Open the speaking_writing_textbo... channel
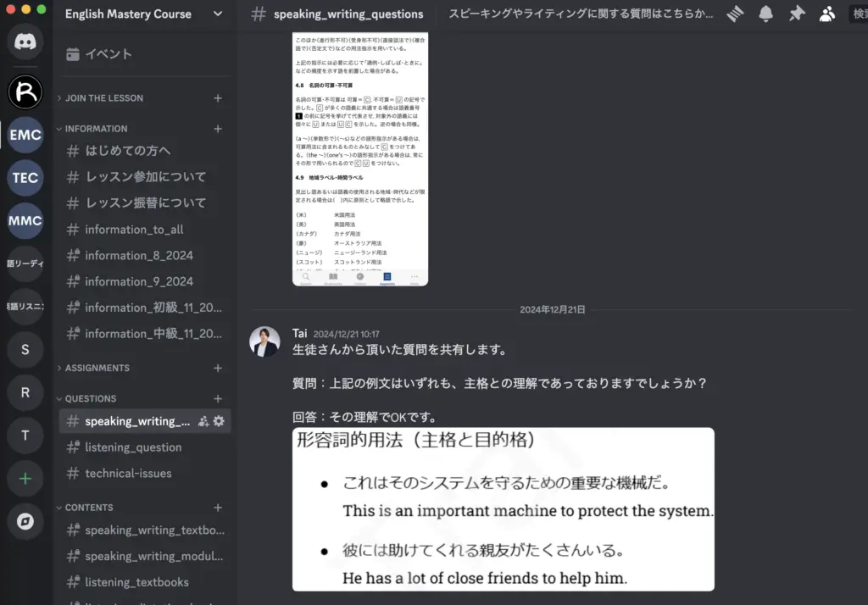 [x=144, y=530]
